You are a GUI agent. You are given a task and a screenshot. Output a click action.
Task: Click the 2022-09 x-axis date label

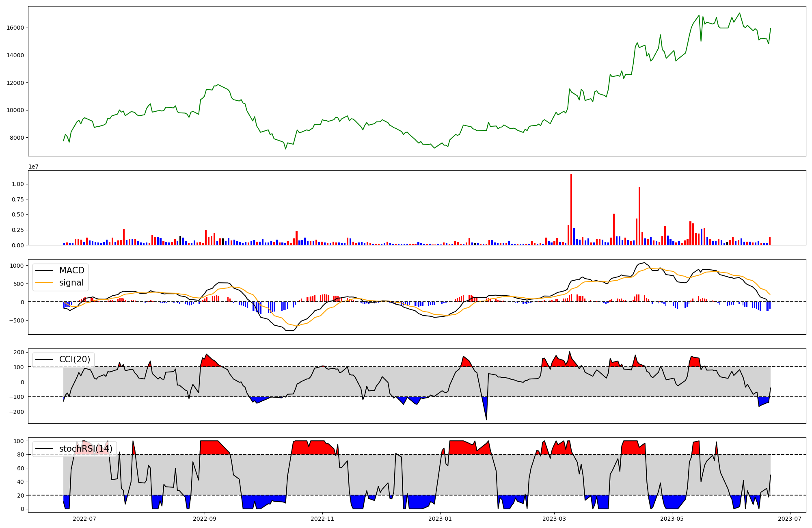[205, 519]
